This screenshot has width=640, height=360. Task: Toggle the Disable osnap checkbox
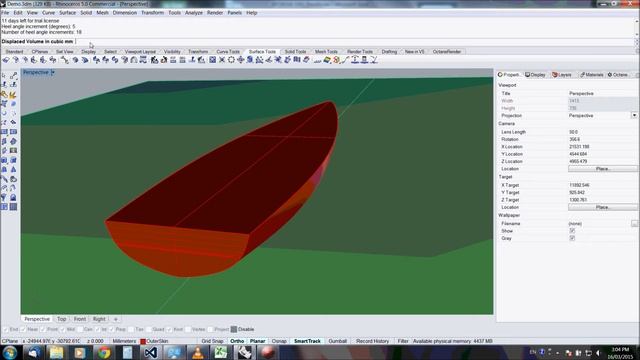233,329
